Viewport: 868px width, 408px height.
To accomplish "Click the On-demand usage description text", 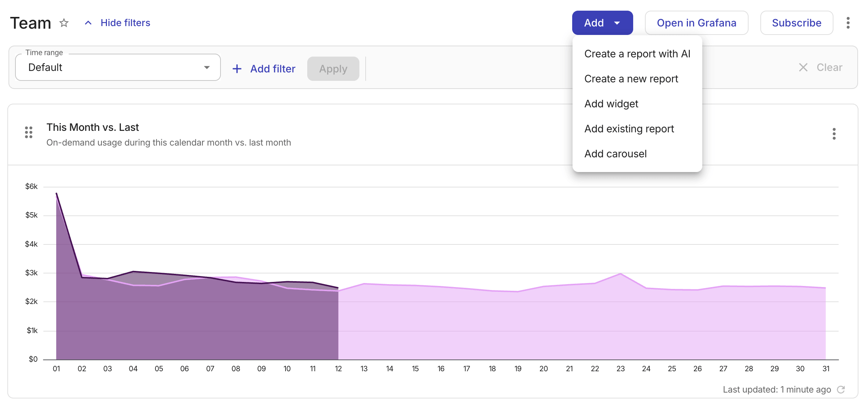I will pos(169,143).
